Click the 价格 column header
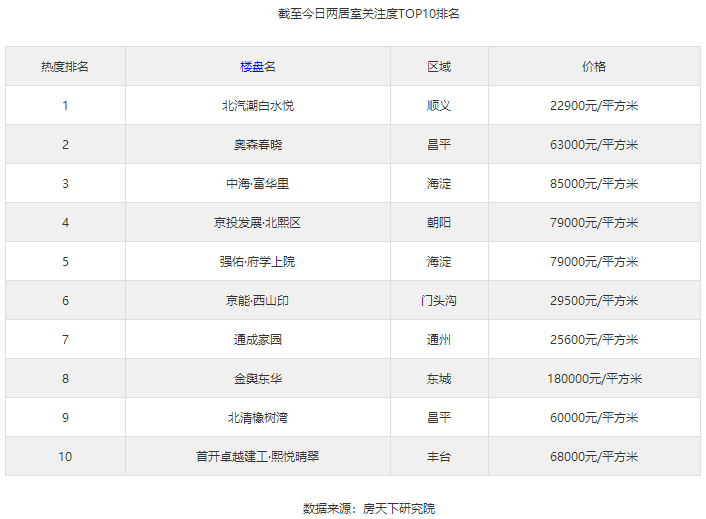 594,67
